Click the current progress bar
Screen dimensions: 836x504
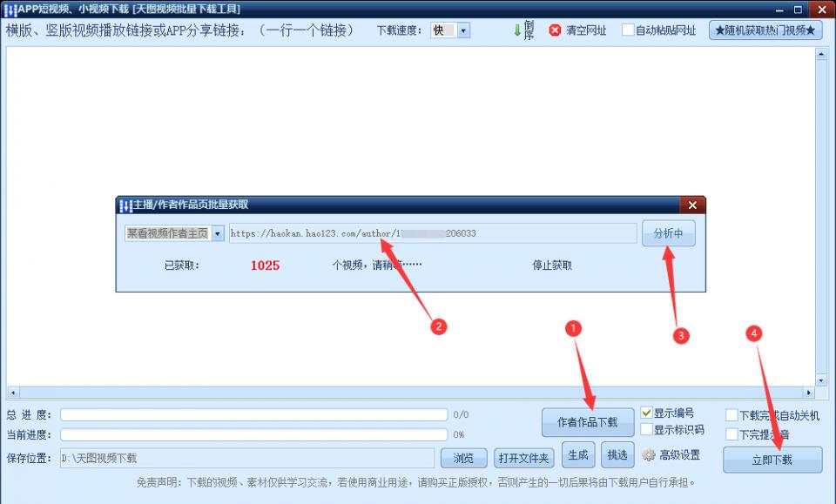click(x=253, y=434)
